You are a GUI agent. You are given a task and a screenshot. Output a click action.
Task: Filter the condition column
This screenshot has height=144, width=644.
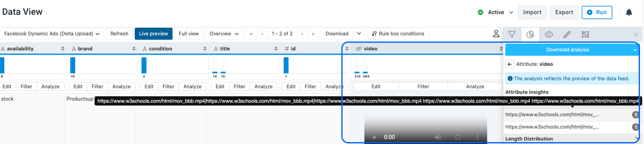pos(169,87)
